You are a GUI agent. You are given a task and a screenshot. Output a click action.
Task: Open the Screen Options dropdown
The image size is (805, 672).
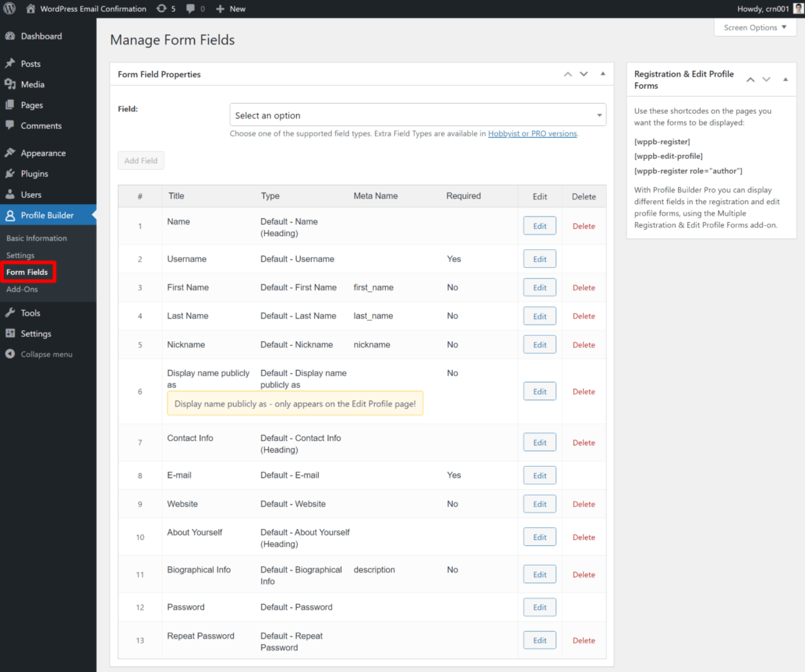[x=754, y=27]
